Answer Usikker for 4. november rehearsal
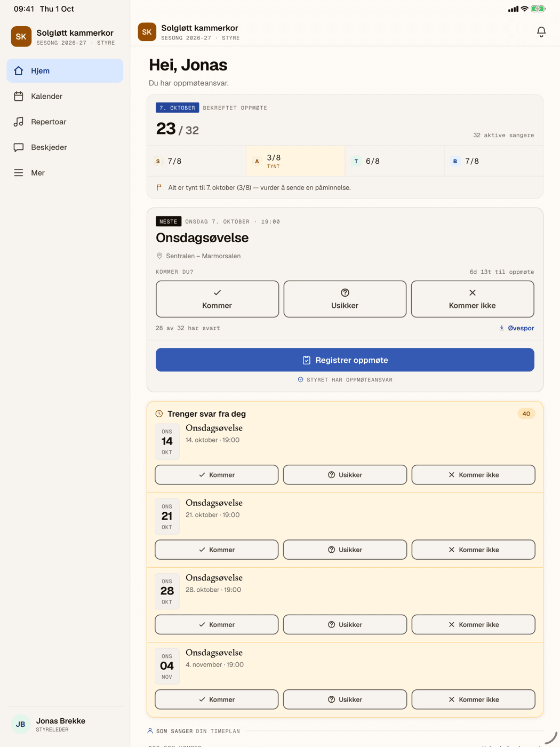The image size is (560, 747). click(345, 700)
